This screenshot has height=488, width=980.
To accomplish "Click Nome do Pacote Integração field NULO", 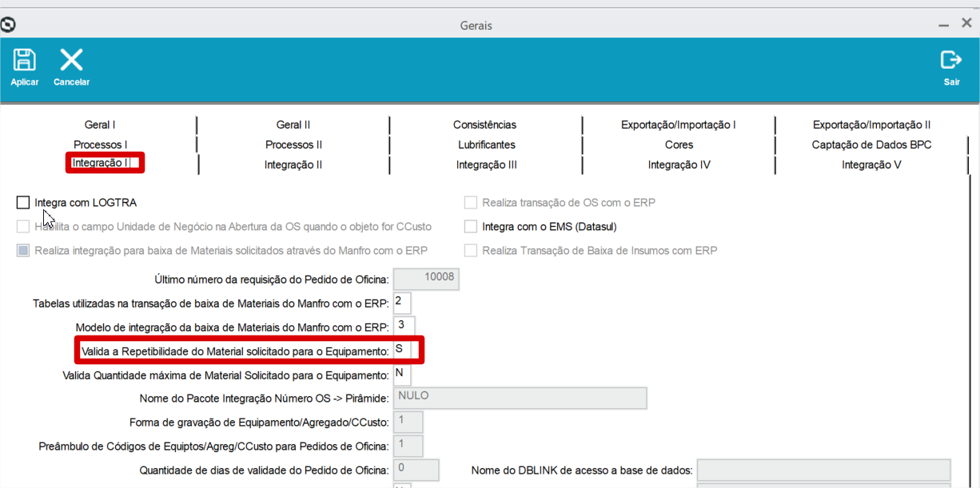I will point(520,398).
